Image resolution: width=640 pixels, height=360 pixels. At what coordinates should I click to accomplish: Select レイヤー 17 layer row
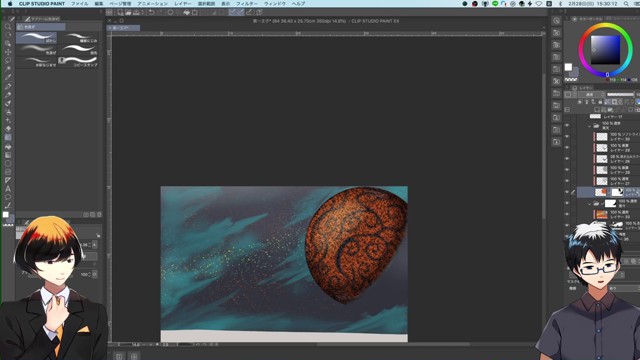coord(608,116)
